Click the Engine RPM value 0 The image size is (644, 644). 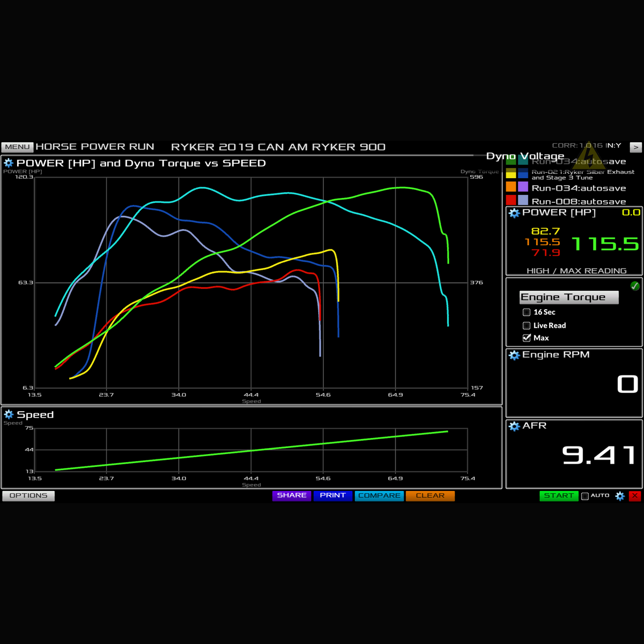pos(627,384)
